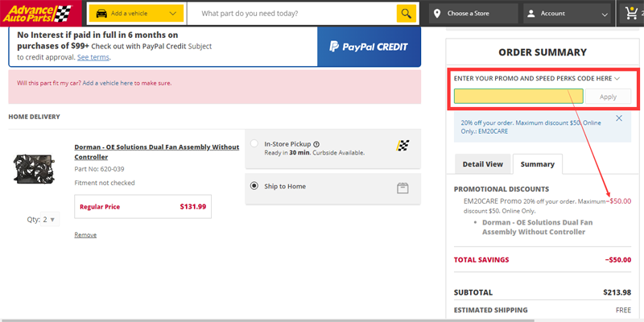
Task: Click the shopping cart icon
Action: point(631,14)
